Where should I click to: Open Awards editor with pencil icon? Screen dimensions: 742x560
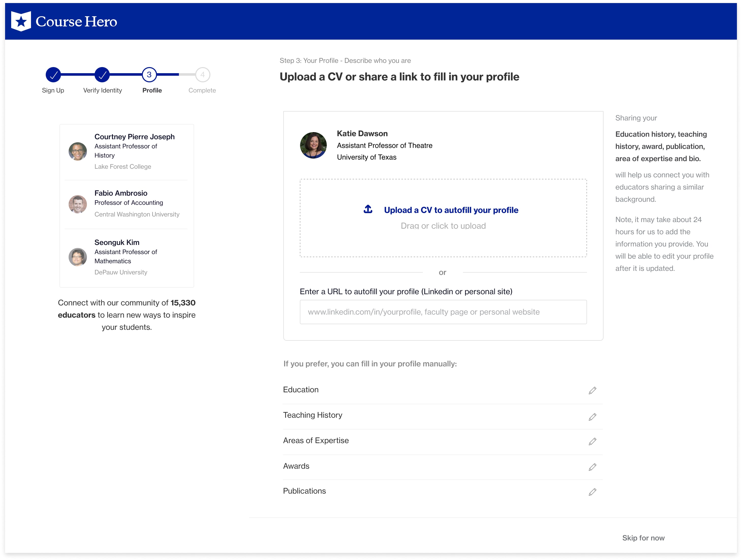coord(592,467)
